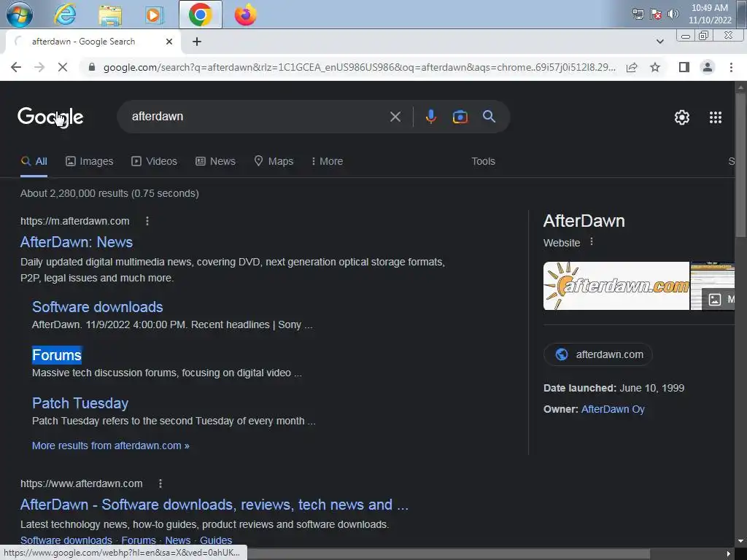Bookmark this page with the star icon
The width and height of the screenshot is (747, 560).
pyautogui.click(x=655, y=67)
